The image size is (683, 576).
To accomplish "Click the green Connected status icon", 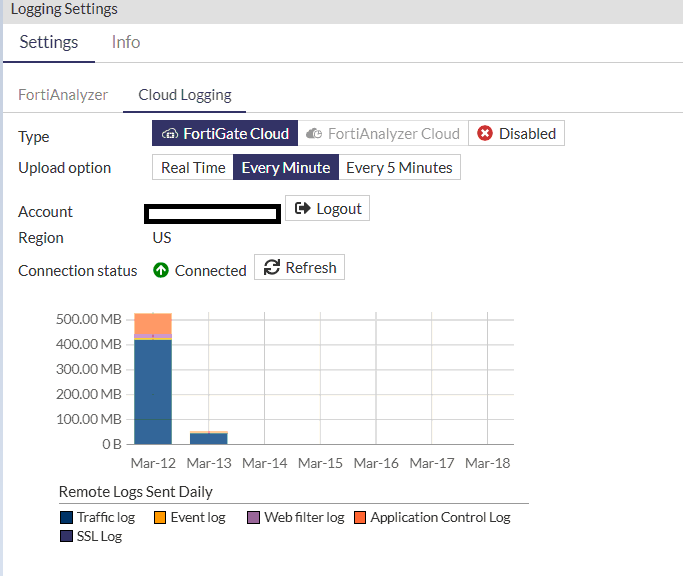I will pos(161,270).
